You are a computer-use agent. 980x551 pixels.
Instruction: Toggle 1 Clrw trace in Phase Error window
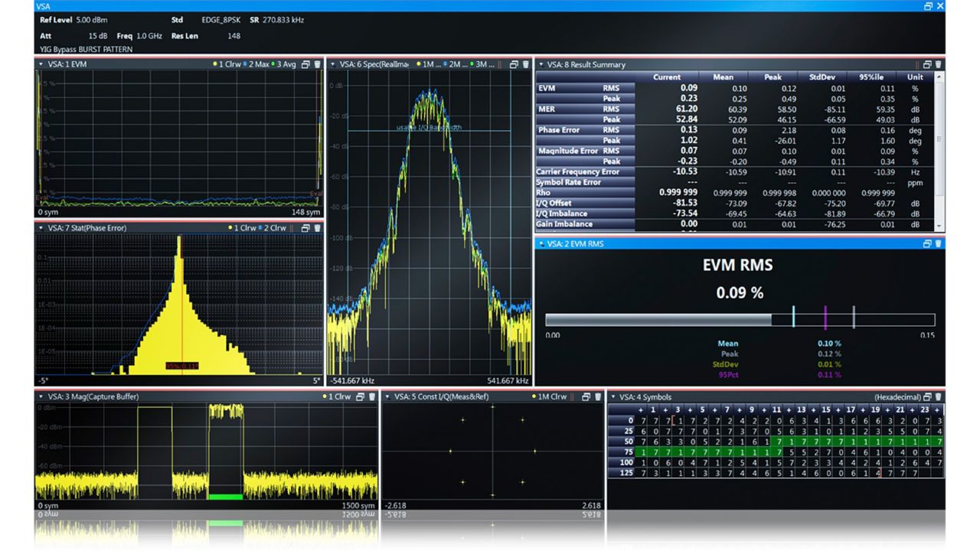coord(243,228)
